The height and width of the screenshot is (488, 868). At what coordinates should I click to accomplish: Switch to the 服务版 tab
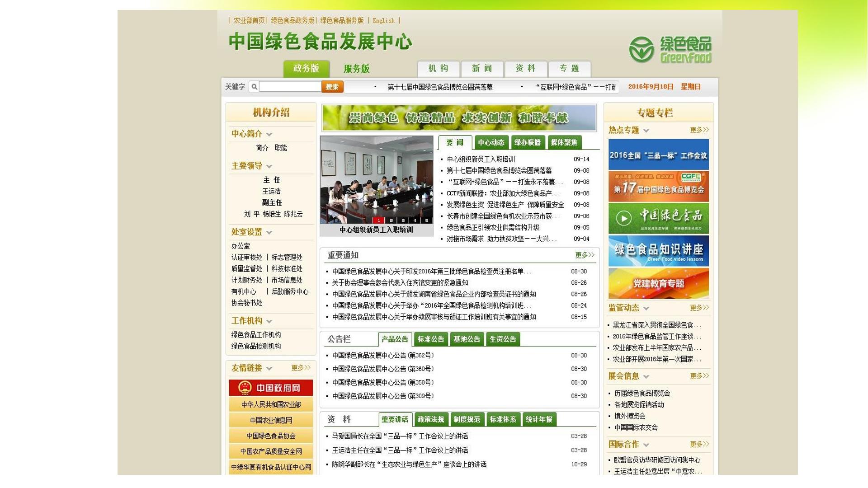click(357, 69)
